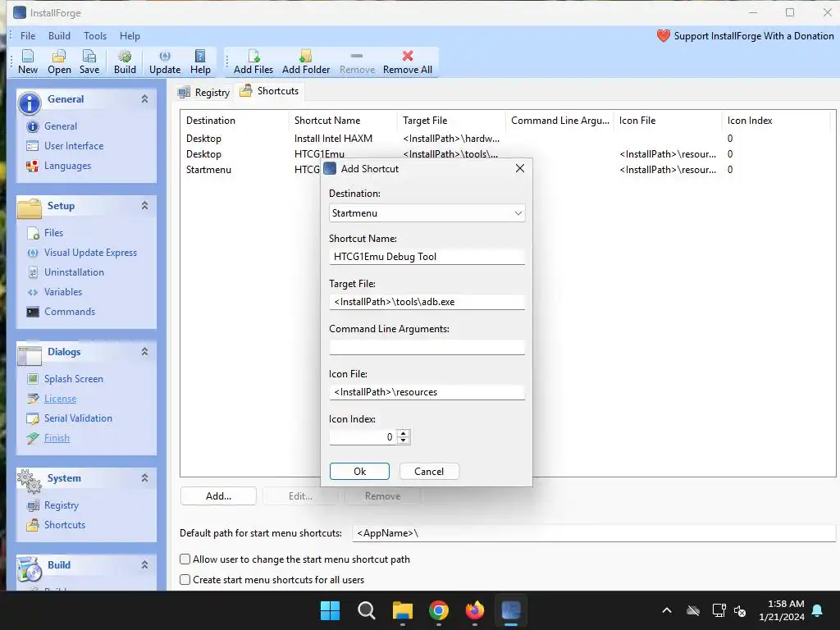Sort by the Destination column header
Image resolution: width=840 pixels, height=630 pixels.
(x=235, y=121)
